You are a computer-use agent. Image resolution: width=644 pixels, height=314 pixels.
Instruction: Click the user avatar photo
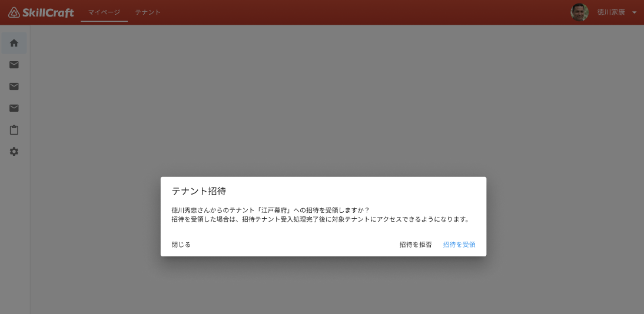(579, 12)
